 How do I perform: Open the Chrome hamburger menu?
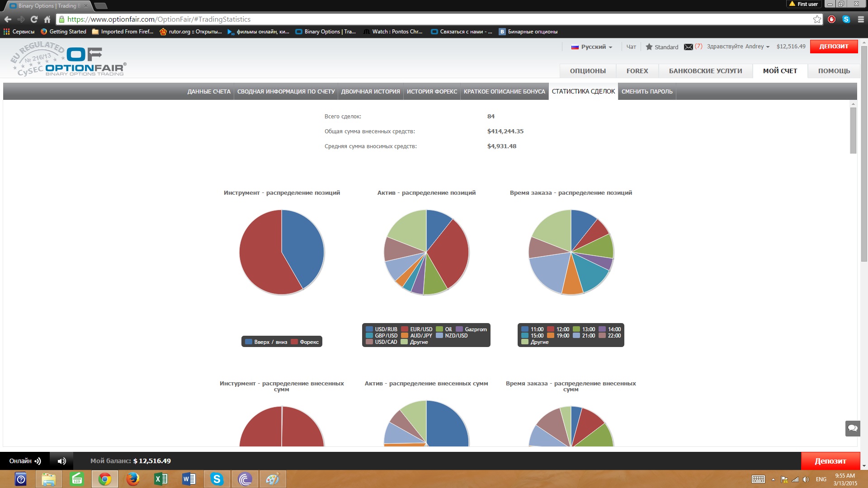pyautogui.click(x=861, y=19)
